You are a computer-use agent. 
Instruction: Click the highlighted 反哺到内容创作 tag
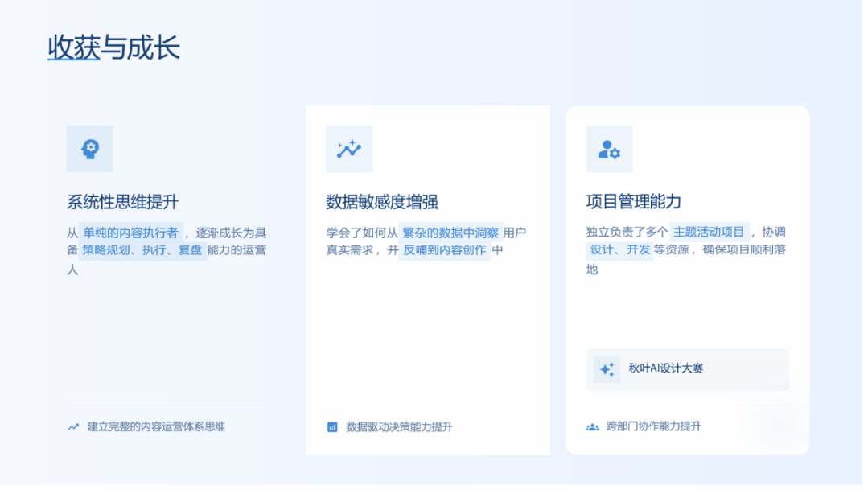(444, 250)
